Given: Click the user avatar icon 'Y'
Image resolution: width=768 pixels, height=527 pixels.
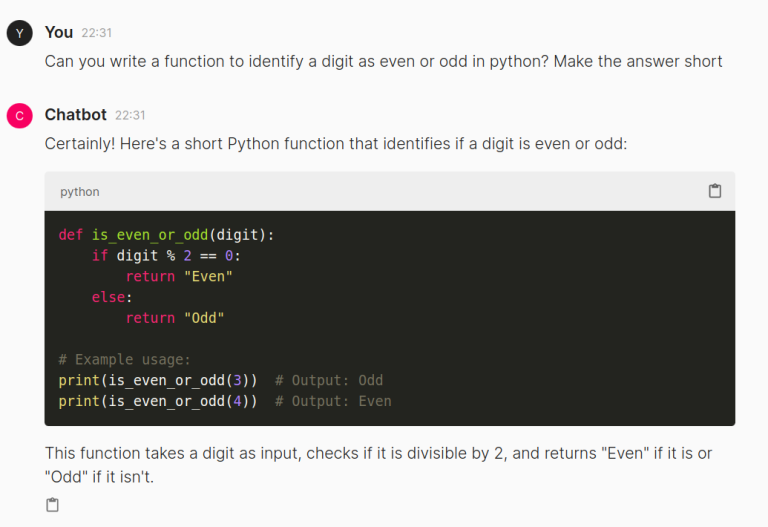Looking at the screenshot, I should pyautogui.click(x=19, y=33).
